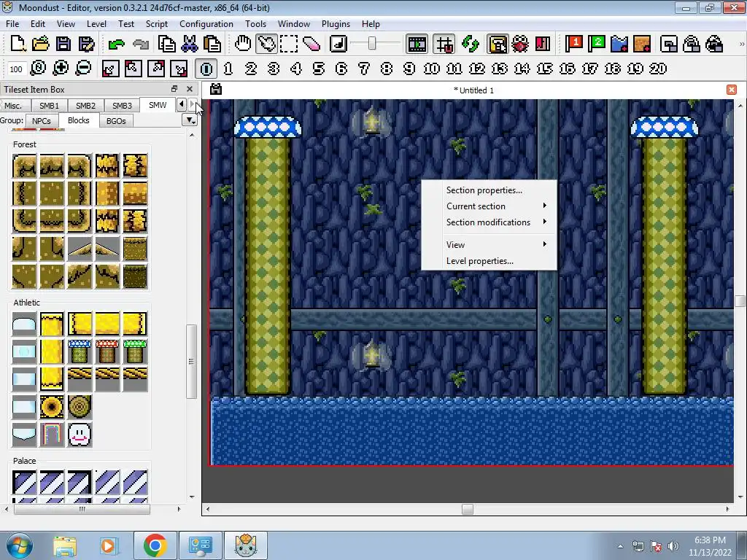Image resolution: width=747 pixels, height=560 pixels.
Task: Place player 2 start with green flag
Action: tap(597, 44)
